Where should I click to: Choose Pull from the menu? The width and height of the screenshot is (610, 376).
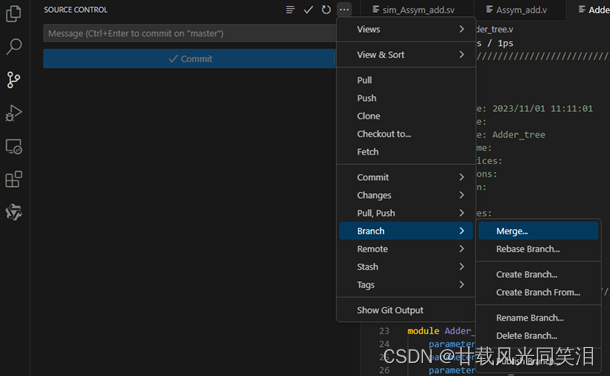(x=406, y=80)
